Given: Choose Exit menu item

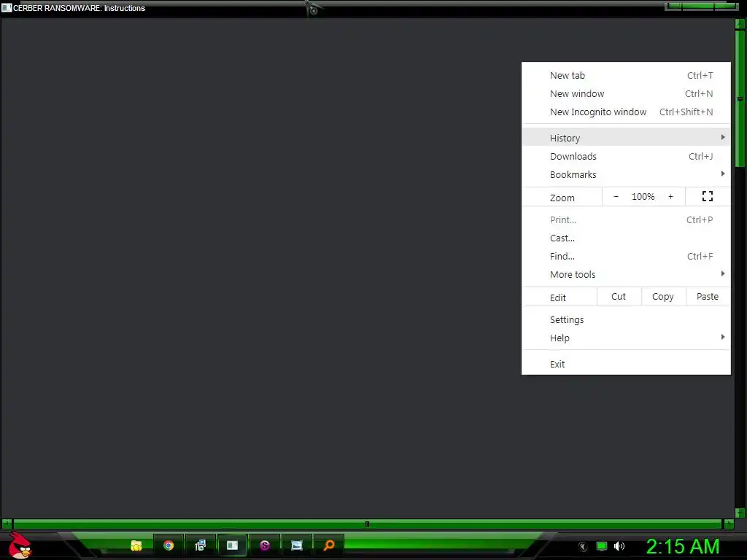Looking at the screenshot, I should coord(626,364).
